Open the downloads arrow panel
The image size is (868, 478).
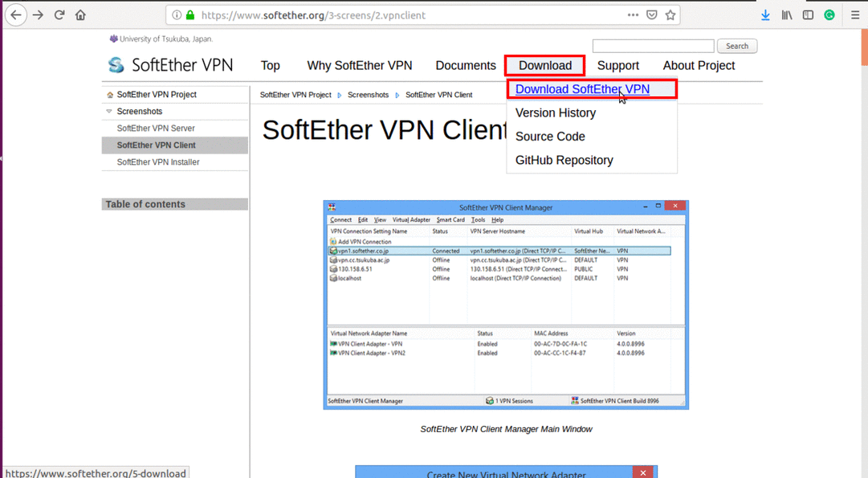[765, 15]
